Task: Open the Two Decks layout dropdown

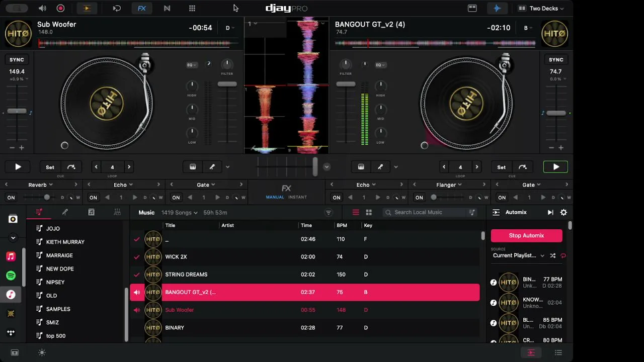Action: (541, 8)
